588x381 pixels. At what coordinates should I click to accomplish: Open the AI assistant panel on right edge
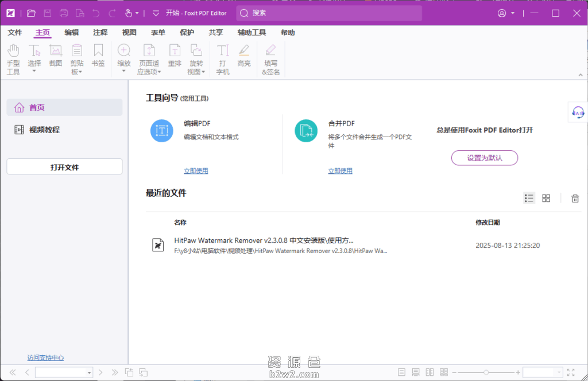(x=578, y=112)
